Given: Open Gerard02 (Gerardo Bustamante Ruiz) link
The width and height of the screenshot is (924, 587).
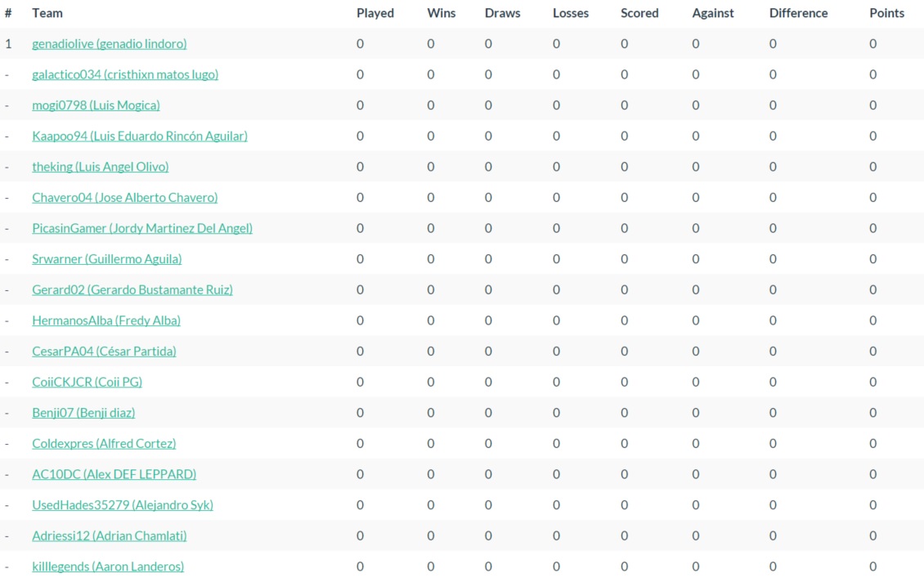Looking at the screenshot, I should click(x=132, y=290).
